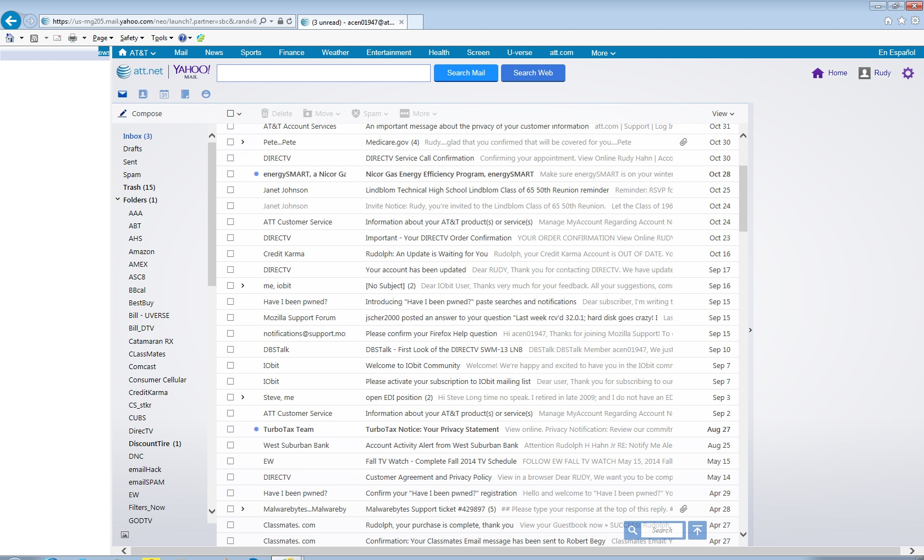Click the floating search magnifier icon
The width and height of the screenshot is (924, 560).
coord(632,530)
